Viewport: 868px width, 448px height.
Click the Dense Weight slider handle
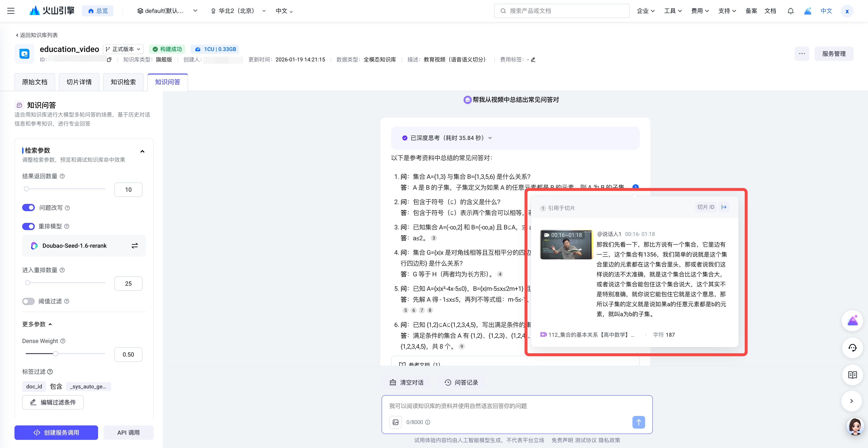click(x=56, y=353)
